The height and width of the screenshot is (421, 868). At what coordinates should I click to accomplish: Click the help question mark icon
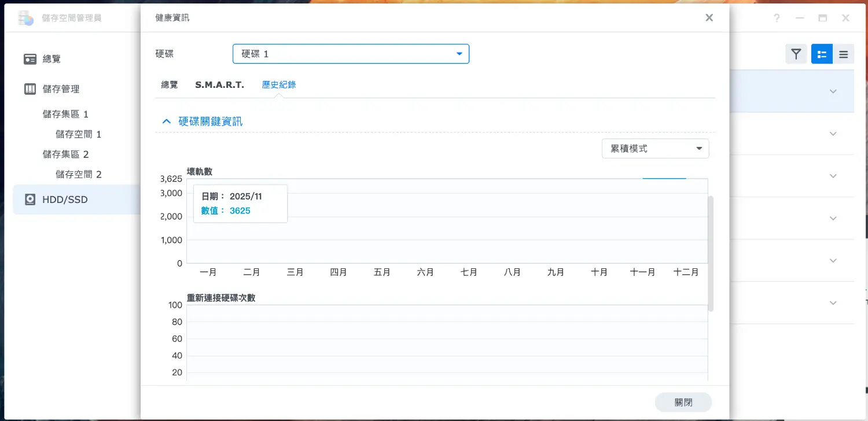click(x=777, y=18)
